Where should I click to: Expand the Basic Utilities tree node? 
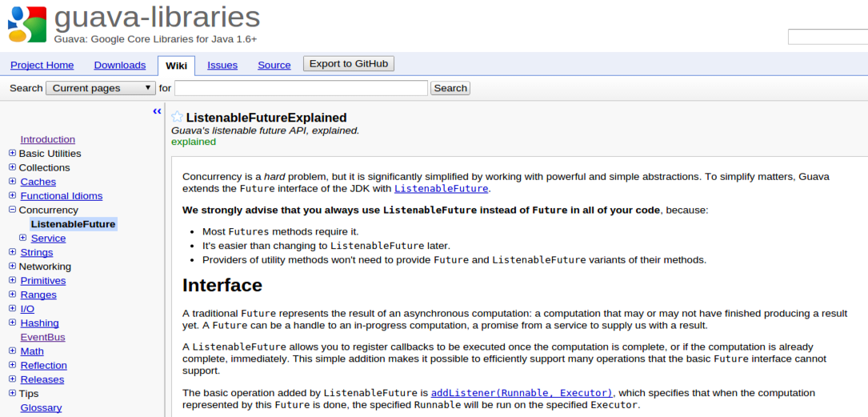(12, 153)
